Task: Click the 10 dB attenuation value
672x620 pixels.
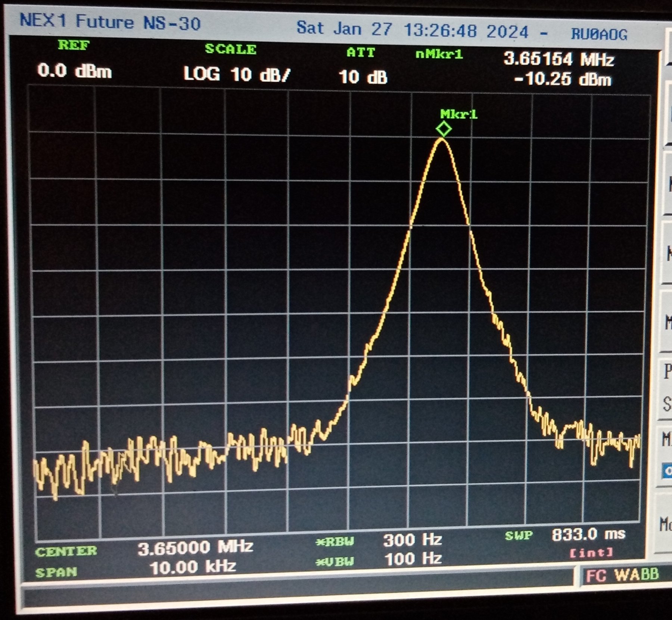Action: click(x=363, y=77)
